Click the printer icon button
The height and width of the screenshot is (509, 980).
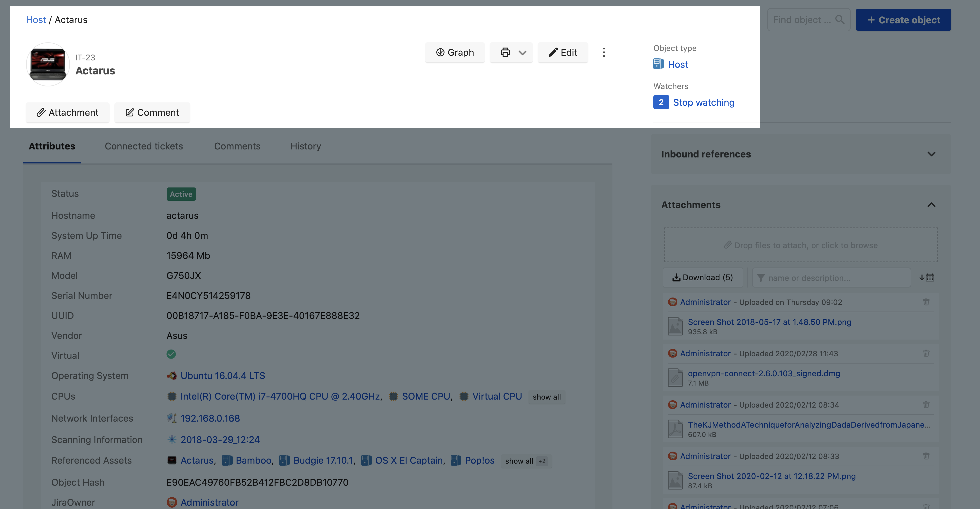tap(505, 52)
